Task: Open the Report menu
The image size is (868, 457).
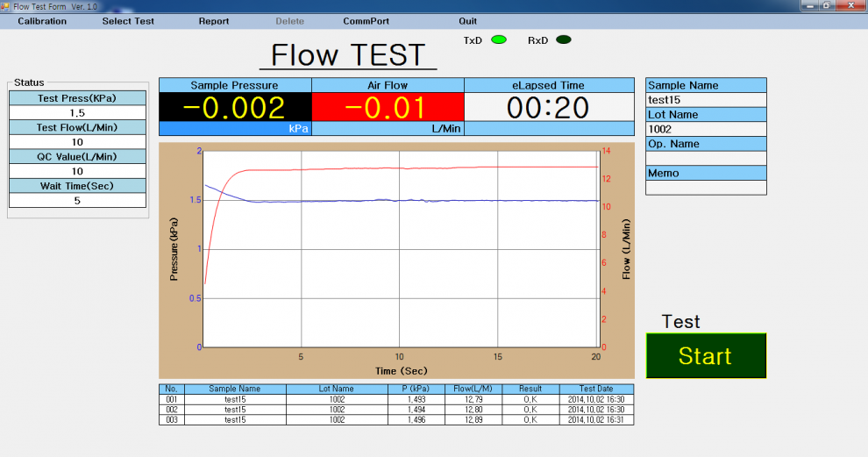Action: (214, 21)
